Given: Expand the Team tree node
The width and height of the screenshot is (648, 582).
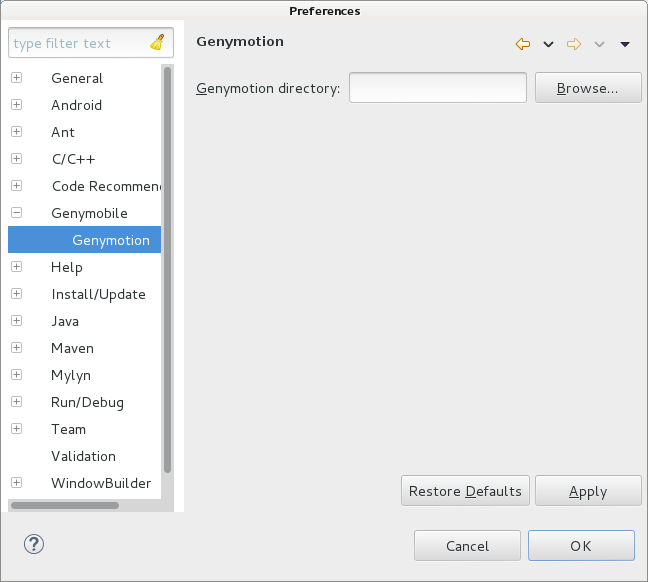Looking at the screenshot, I should click(x=17, y=429).
